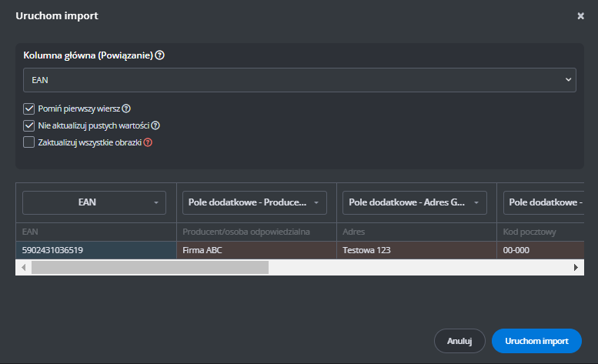Screen dimensions: 598x364
Task: Click the right scroll arrow of table
Action: [576, 267]
